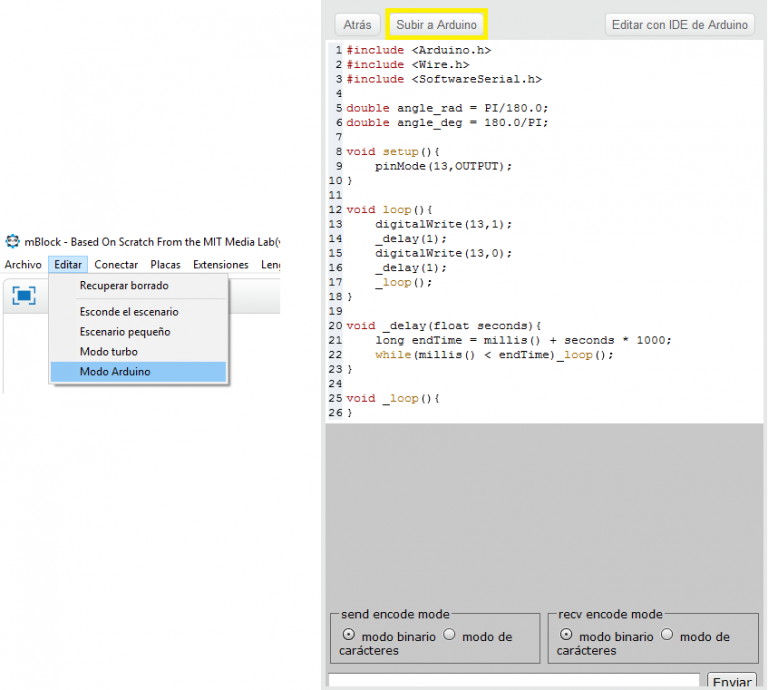Select Modo Arduino menu item
768x690 pixels.
point(115,372)
